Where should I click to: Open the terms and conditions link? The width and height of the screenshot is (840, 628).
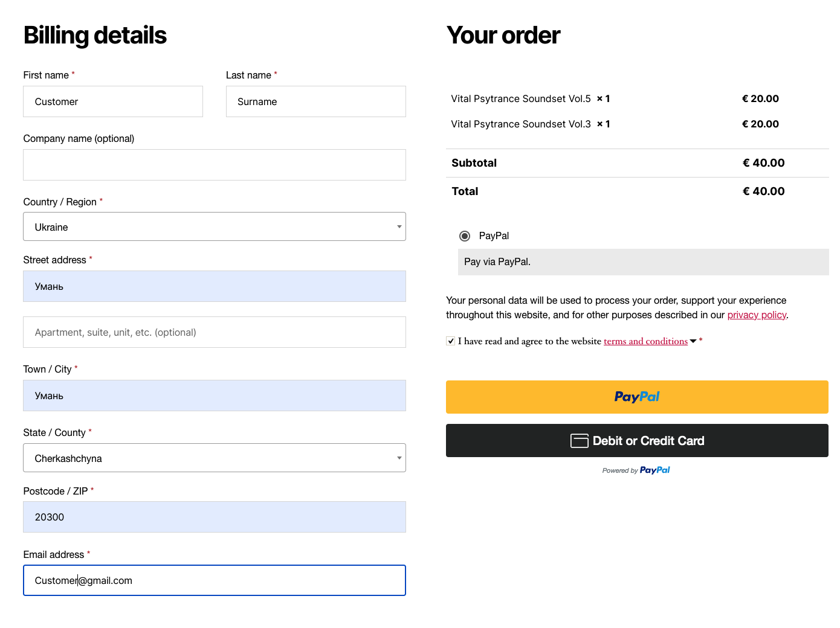(645, 341)
